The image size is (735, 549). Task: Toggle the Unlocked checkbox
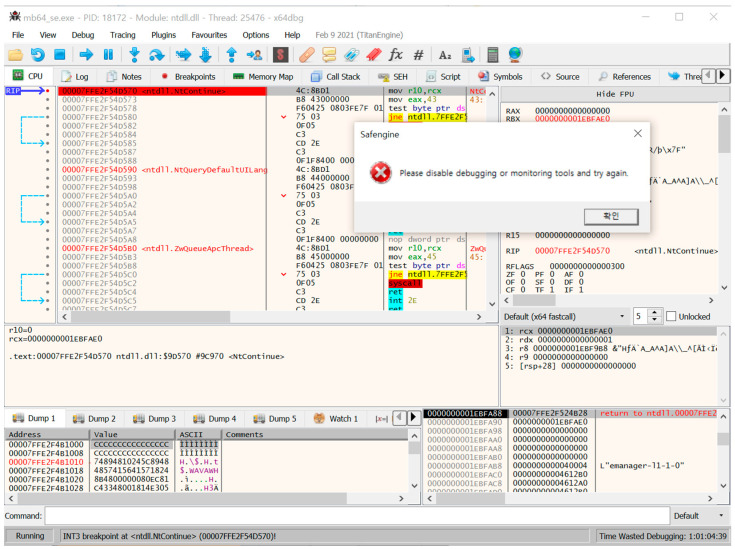(671, 316)
